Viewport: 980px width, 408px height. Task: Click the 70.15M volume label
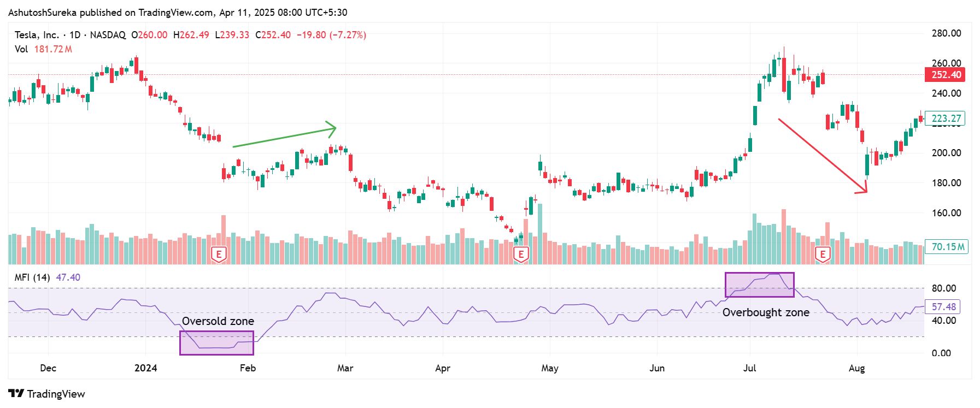[947, 247]
